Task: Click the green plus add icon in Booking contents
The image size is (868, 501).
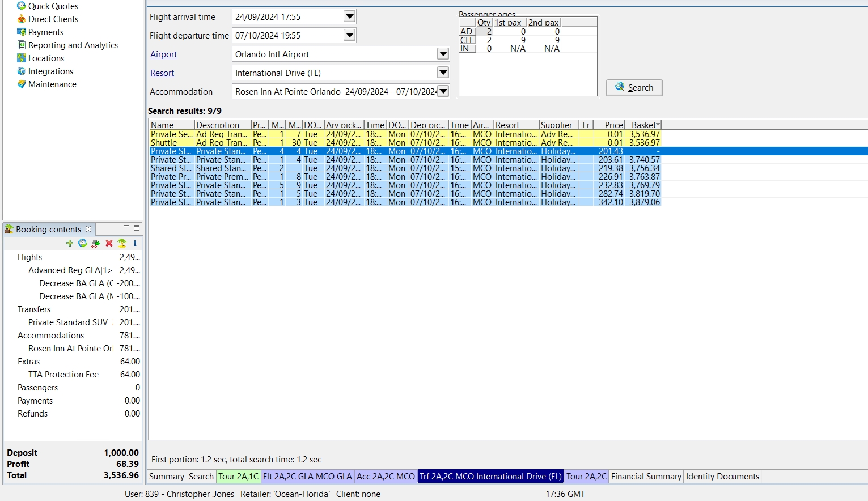Action: tap(70, 243)
